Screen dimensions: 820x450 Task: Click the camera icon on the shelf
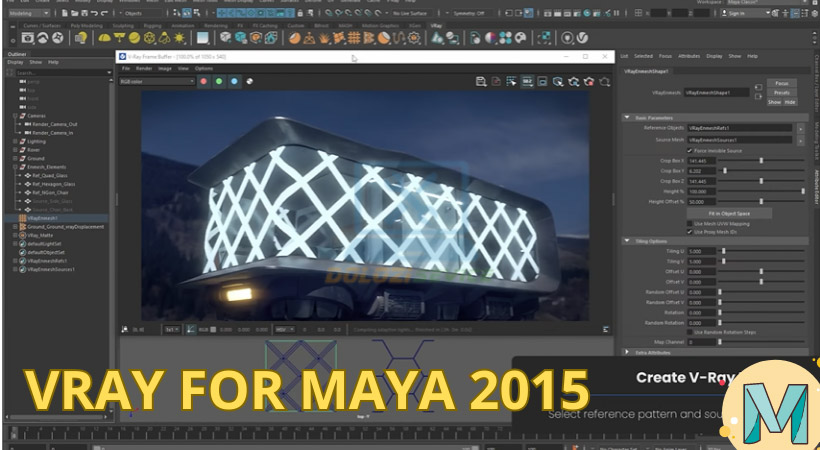coord(30,37)
